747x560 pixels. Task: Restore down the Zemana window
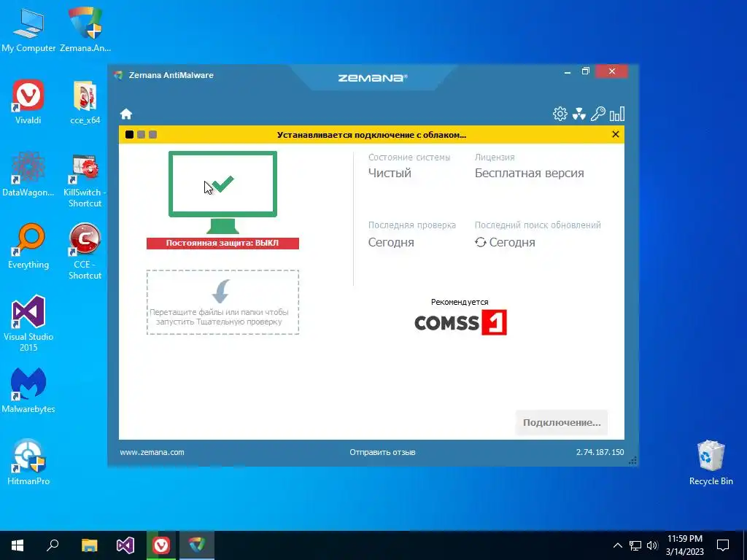pos(586,71)
